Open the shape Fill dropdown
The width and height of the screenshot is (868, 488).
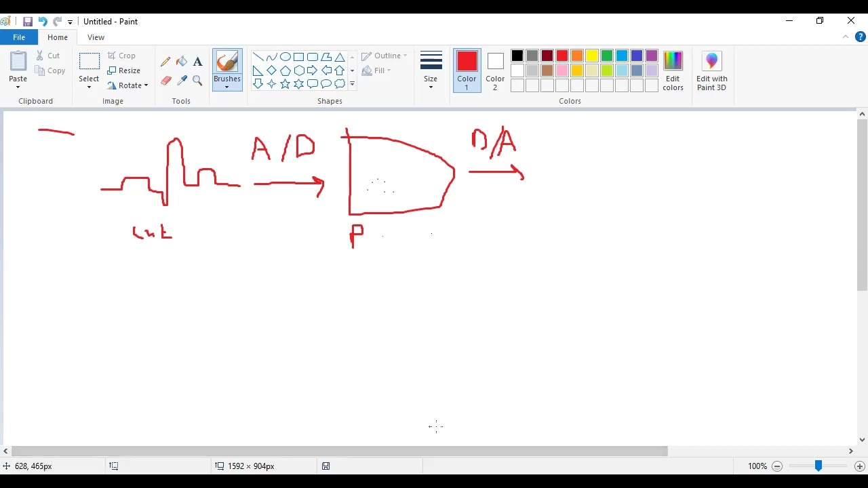[x=376, y=70]
